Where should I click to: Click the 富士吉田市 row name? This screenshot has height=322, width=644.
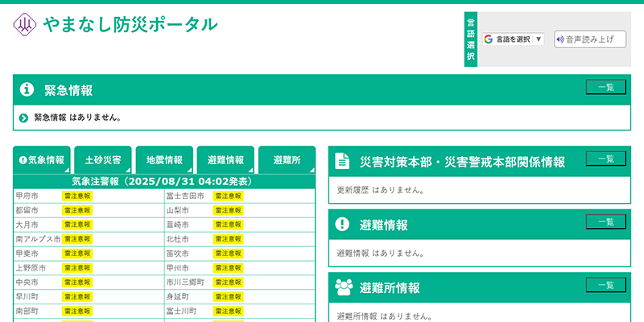185,196
